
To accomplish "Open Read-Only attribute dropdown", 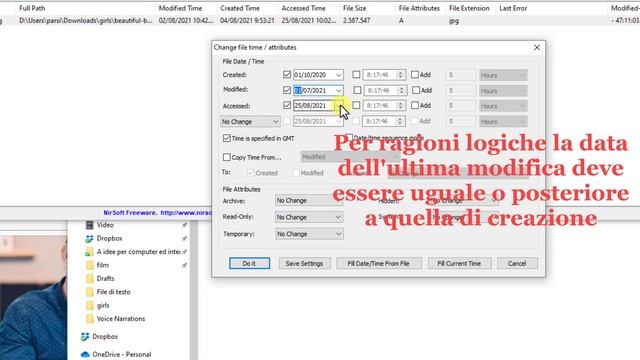I will (309, 217).
